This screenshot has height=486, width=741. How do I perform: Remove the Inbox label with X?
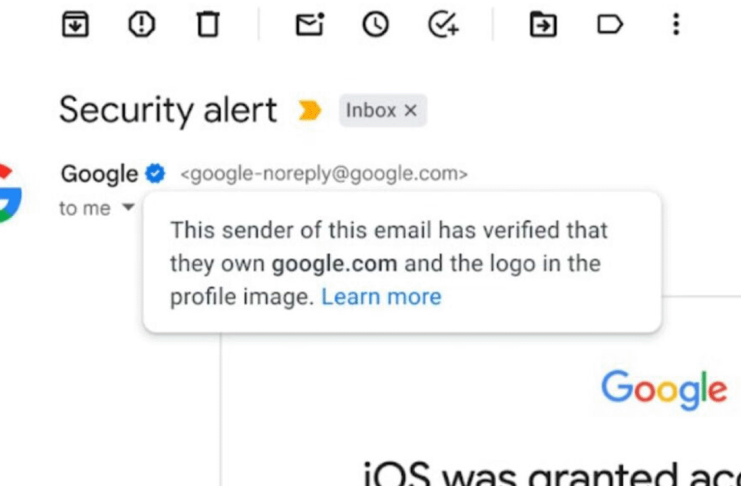click(x=411, y=111)
